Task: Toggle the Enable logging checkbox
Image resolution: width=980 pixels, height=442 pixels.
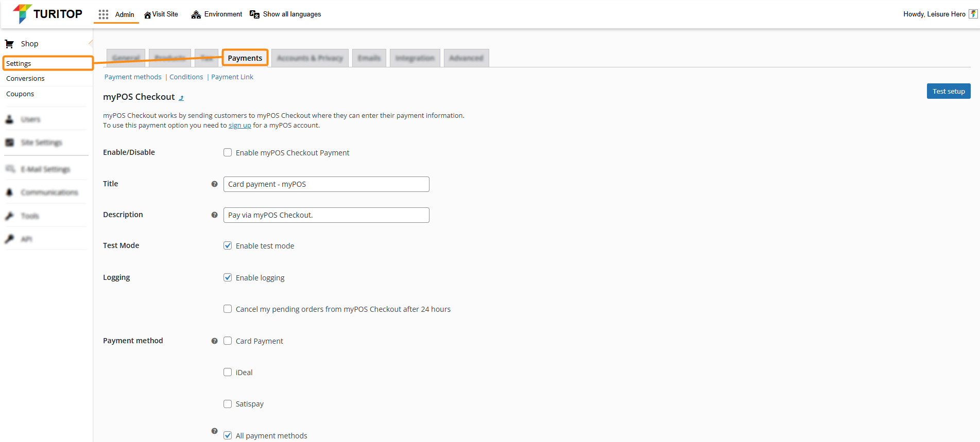Action: click(x=228, y=278)
